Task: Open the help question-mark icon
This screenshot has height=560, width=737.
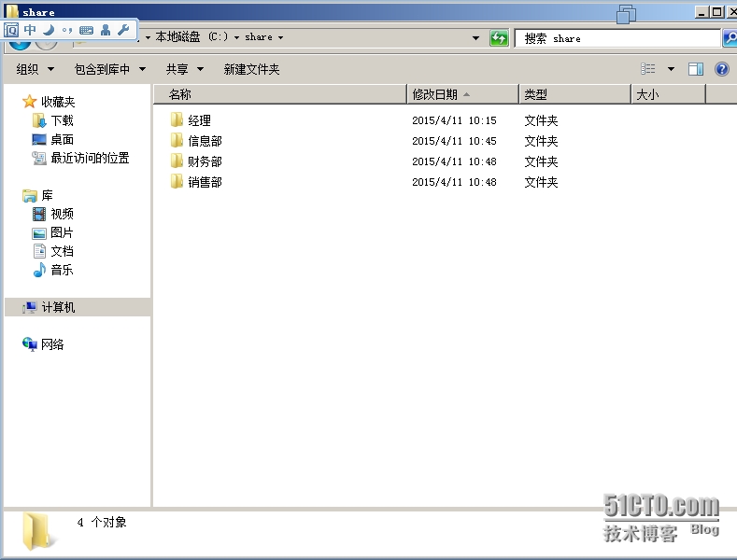Action: (x=721, y=69)
